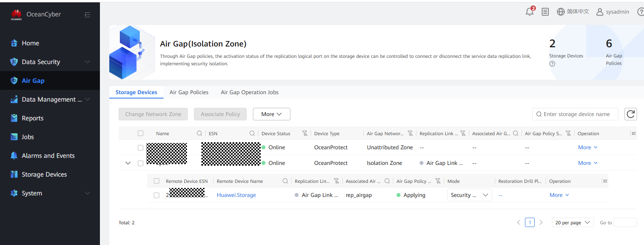Filter the Replication Link column in main table
Image resolution: width=644 pixels, height=245 pixels.
(463, 133)
